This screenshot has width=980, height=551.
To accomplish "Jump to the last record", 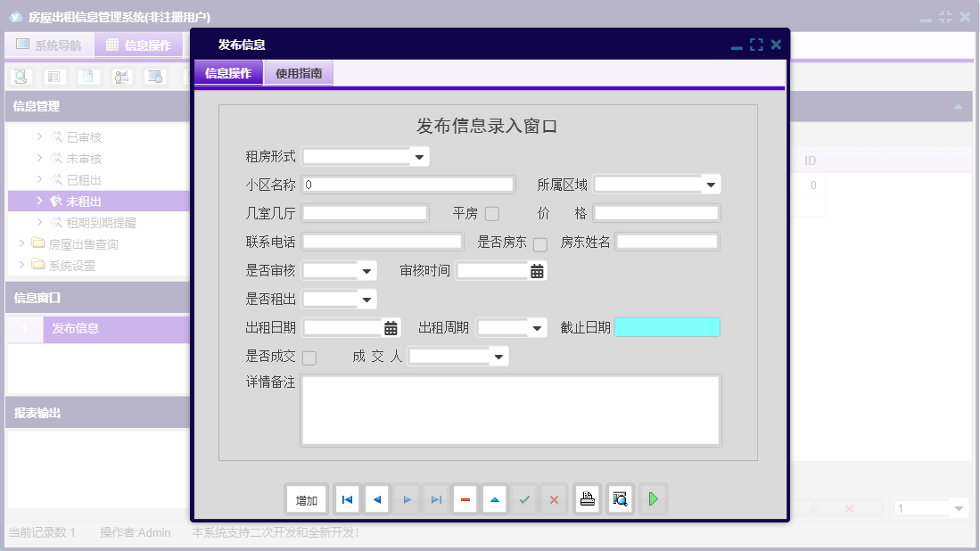I will click(436, 499).
